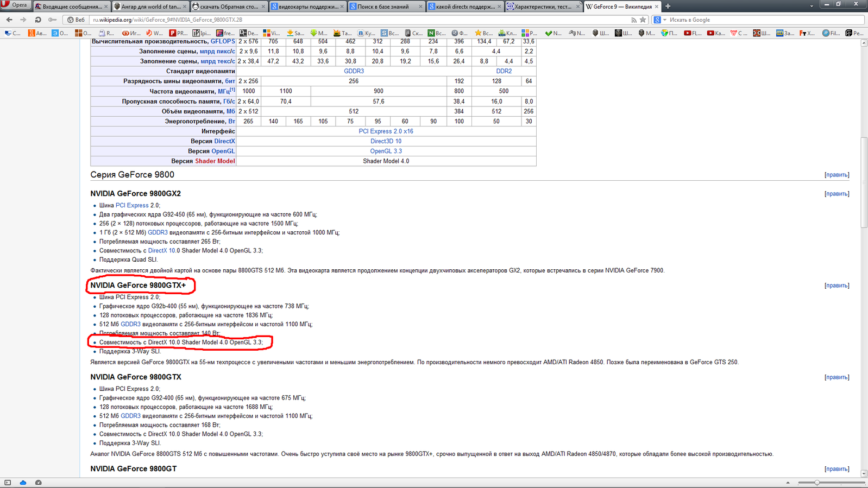Go back to the previous page
This screenshot has height=488, width=868.
pyautogui.click(x=9, y=20)
